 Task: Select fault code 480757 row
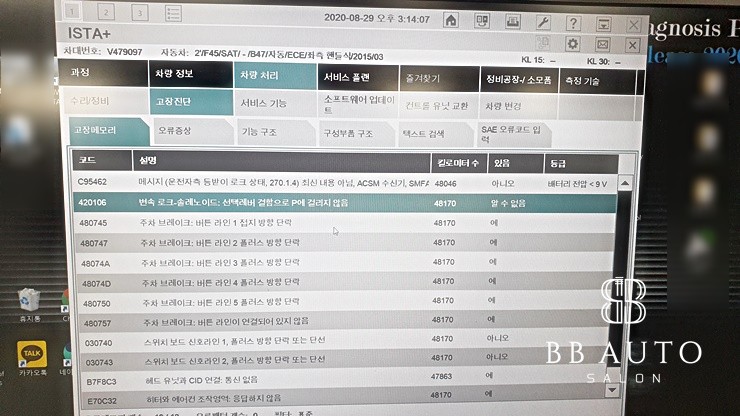(x=345, y=322)
